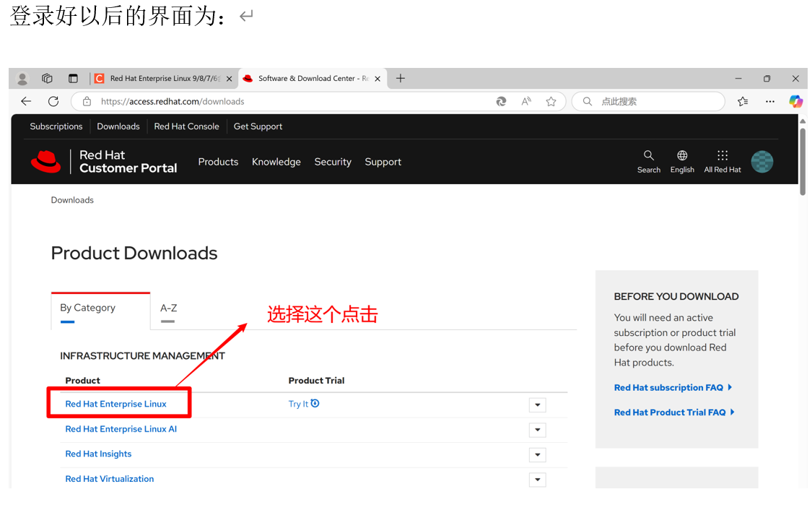
Task: Open the Favorites list icon
Action: (x=743, y=102)
